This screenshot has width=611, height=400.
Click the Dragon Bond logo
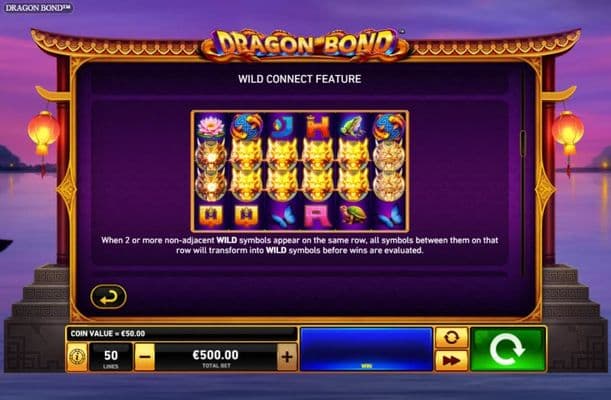click(x=305, y=44)
